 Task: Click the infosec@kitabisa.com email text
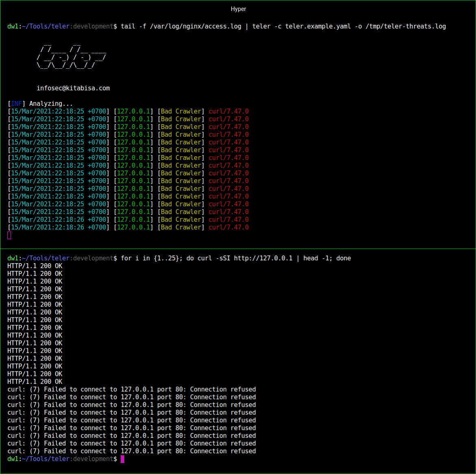coord(73,88)
